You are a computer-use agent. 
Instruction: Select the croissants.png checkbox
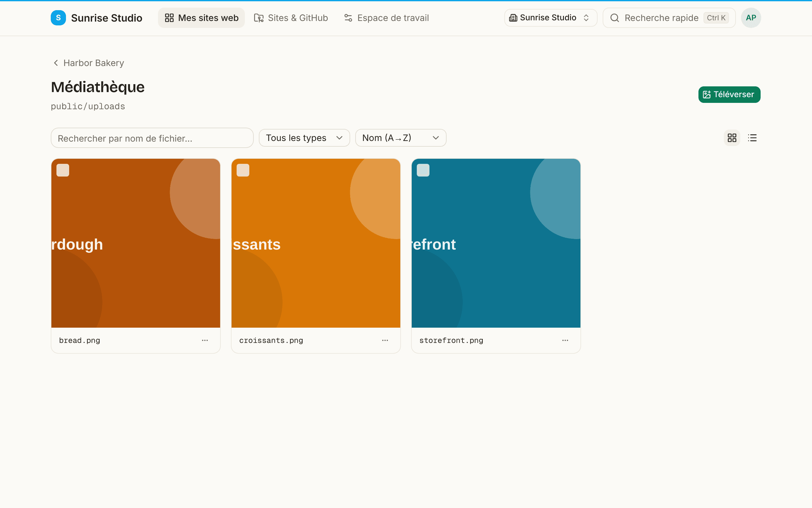243,170
